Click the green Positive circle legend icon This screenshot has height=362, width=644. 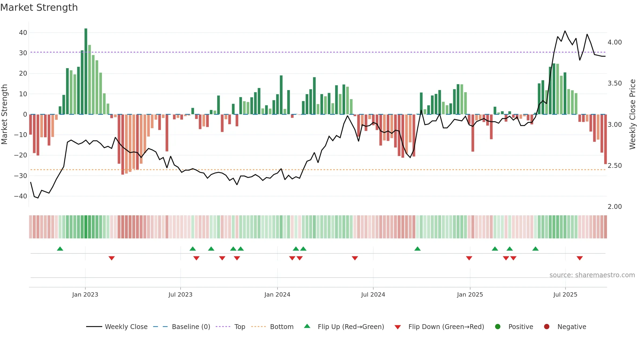coord(498,327)
